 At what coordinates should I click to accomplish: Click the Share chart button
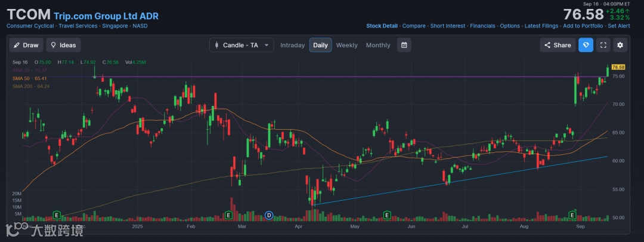click(x=558, y=45)
